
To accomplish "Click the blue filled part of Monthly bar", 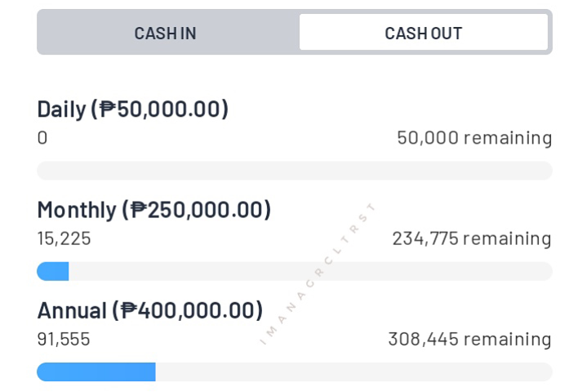I will (53, 271).
